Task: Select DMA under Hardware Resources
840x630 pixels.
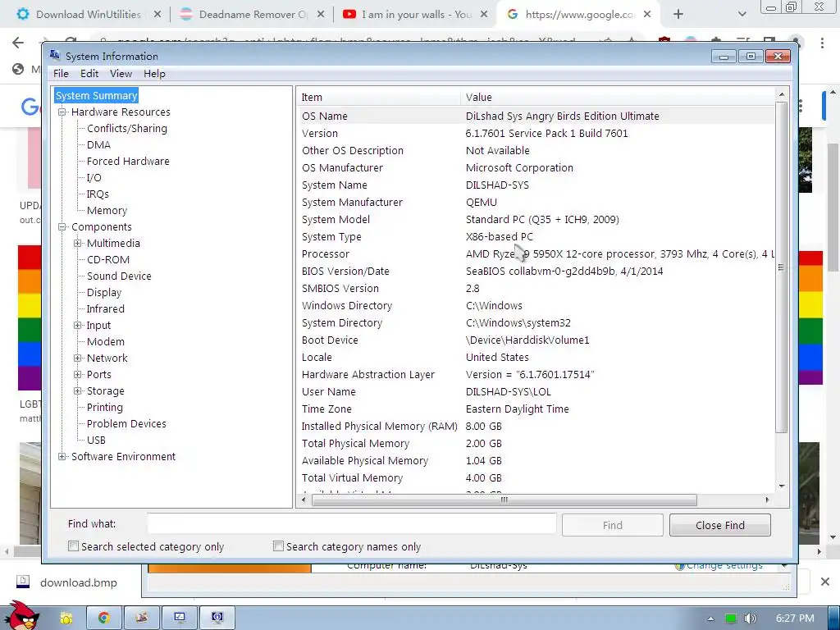Action: point(98,144)
